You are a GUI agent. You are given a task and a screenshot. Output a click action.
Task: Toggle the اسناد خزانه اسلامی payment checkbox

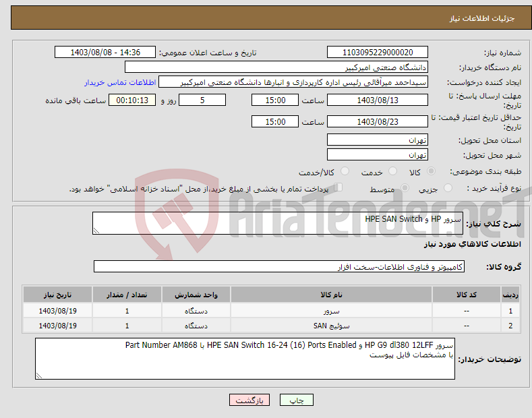pyautogui.click(x=338, y=187)
